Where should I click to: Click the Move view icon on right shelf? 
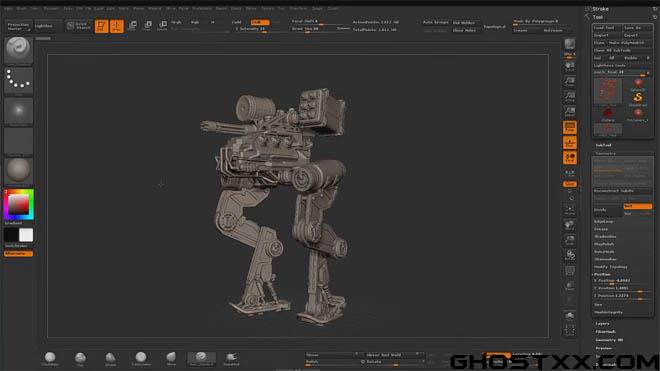coord(570,224)
